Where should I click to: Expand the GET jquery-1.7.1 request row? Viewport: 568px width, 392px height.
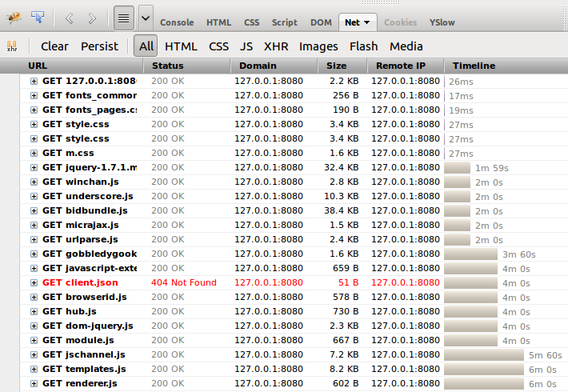pos(34,167)
